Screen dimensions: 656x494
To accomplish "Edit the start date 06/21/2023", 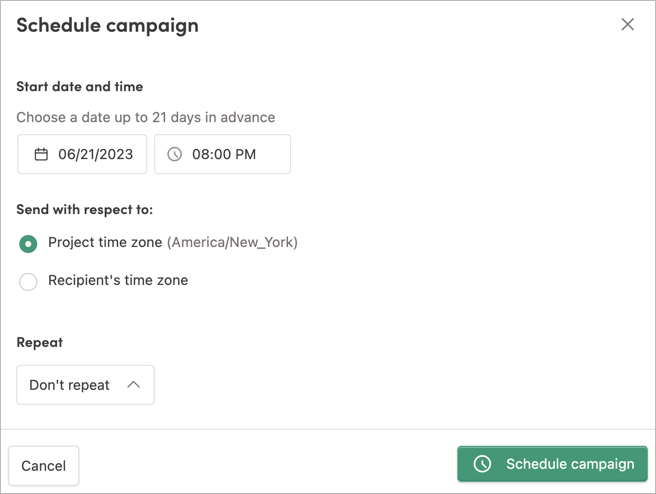I will (x=82, y=154).
